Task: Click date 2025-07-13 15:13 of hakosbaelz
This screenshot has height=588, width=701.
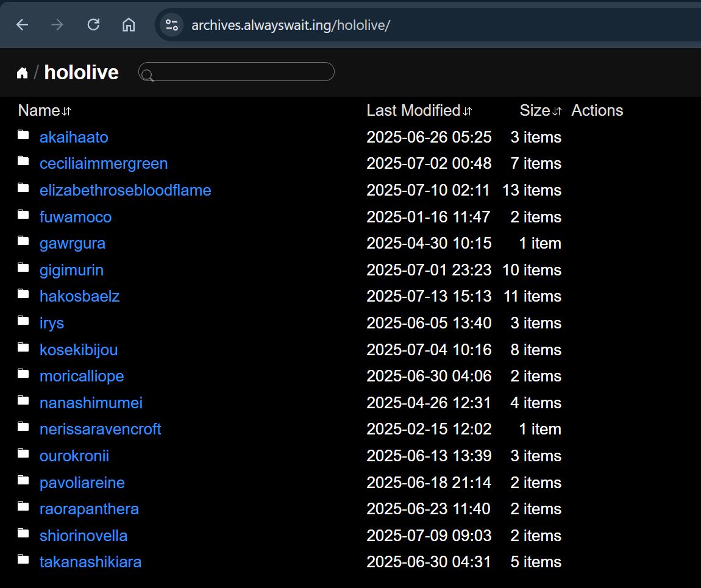Action: click(x=429, y=296)
